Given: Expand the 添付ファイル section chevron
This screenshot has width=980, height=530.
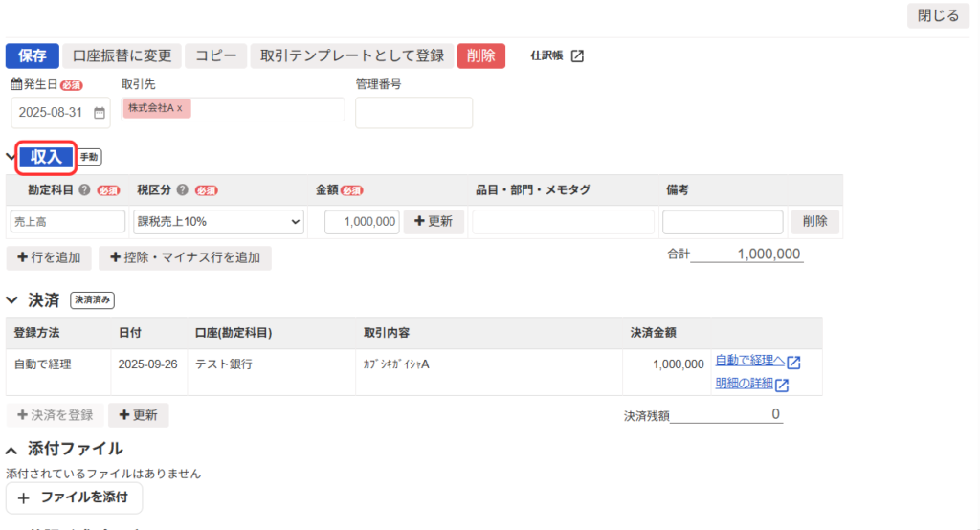Looking at the screenshot, I should point(11,450).
